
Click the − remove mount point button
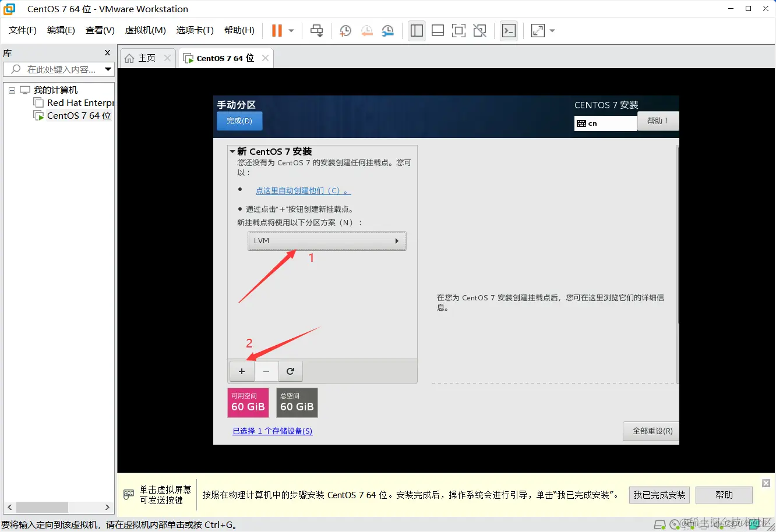click(266, 371)
